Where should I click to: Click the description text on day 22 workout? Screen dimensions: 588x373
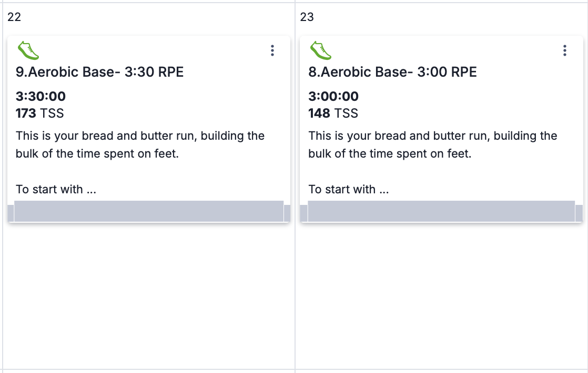pyautogui.click(x=140, y=144)
